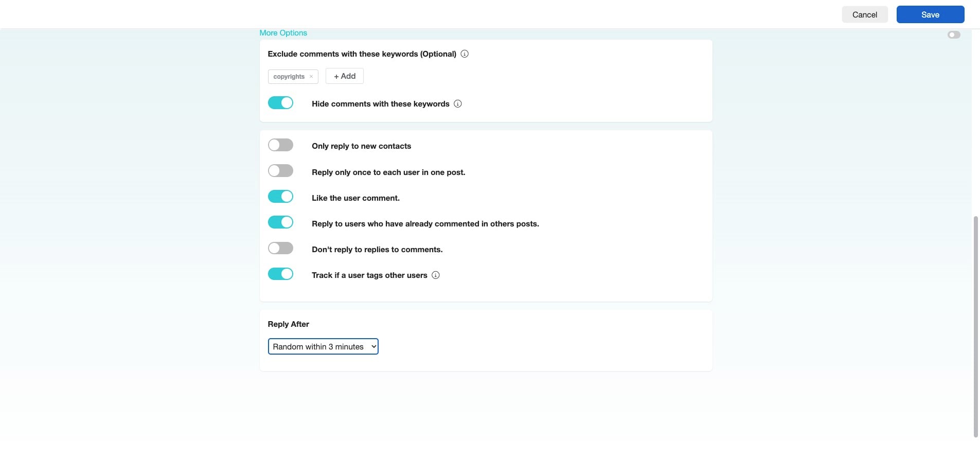Screen dimensions: 980x456
Task: Enable Reply only once to each user
Action: pyautogui.click(x=280, y=171)
